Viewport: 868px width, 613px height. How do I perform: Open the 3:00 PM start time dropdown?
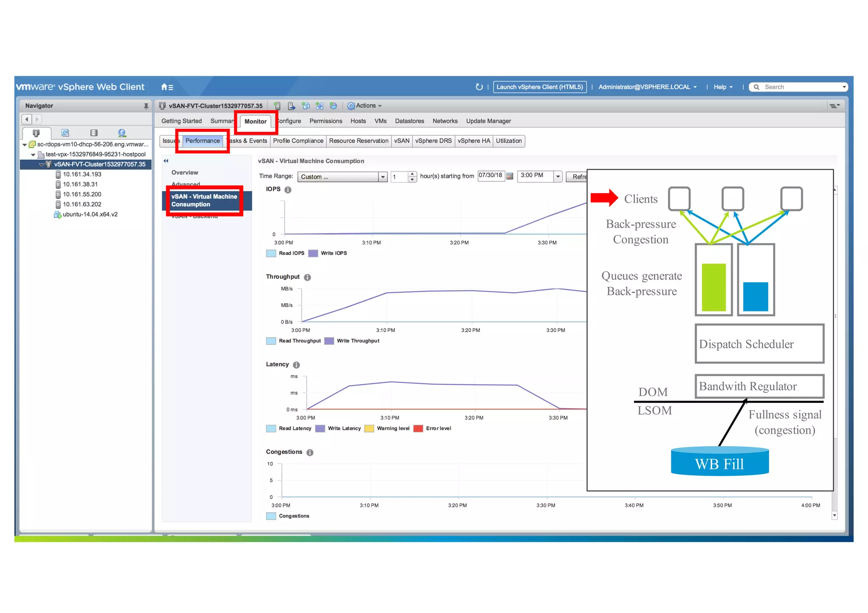tap(558, 176)
